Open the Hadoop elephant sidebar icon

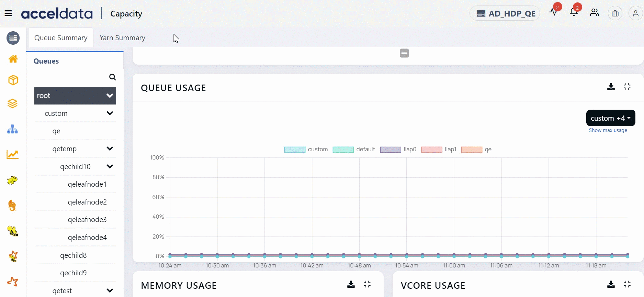pos(12,180)
